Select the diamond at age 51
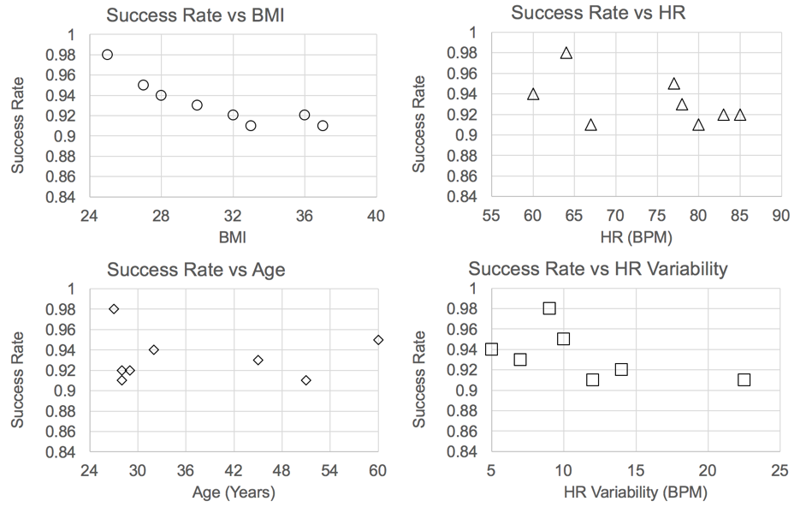Viewport: 812px width, 513px height. click(x=305, y=380)
